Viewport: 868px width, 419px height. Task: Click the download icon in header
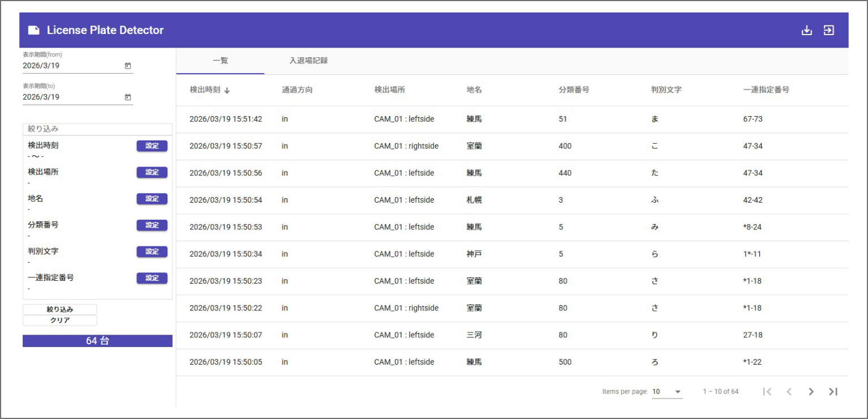807,31
